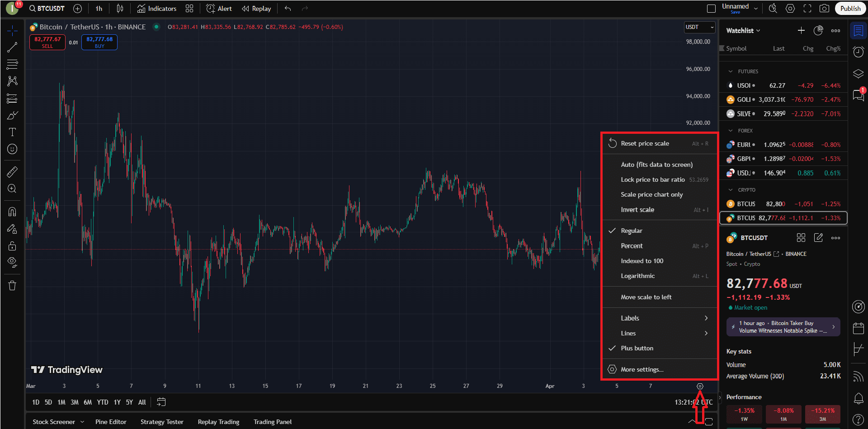
Task: Open More settings... from scale menu
Action: pos(660,369)
